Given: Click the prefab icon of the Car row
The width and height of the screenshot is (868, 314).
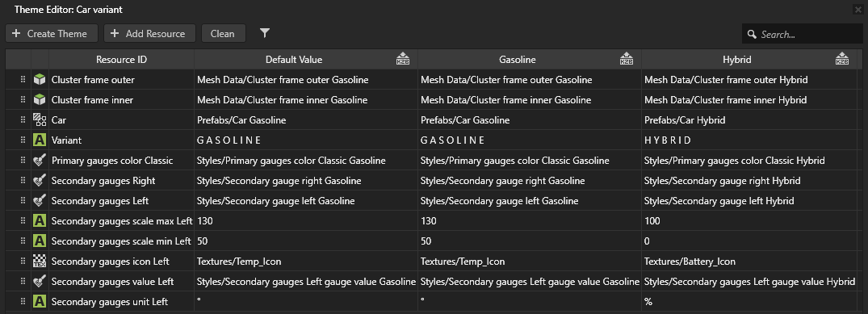Looking at the screenshot, I should 40,120.
